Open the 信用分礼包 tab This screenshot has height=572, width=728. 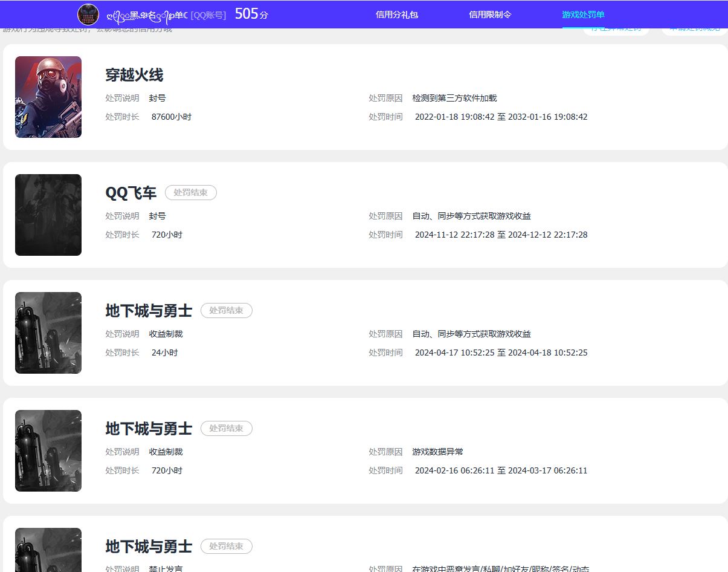coord(396,15)
